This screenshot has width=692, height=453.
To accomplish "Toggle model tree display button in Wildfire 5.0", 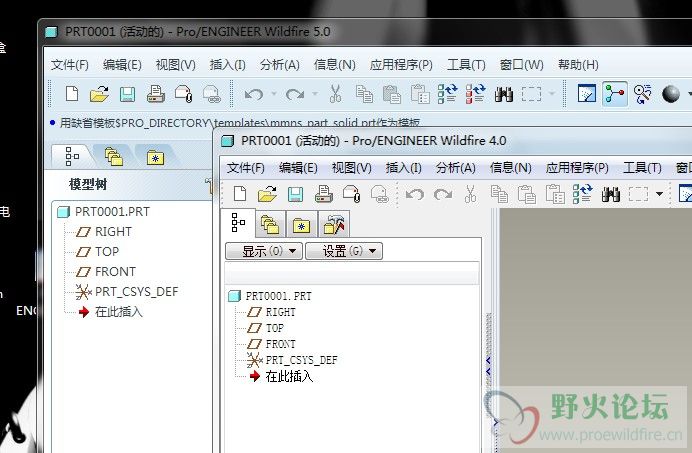I will [614, 94].
